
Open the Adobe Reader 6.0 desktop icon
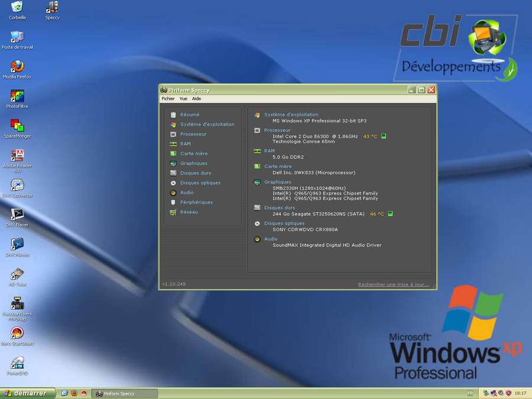(x=17, y=161)
